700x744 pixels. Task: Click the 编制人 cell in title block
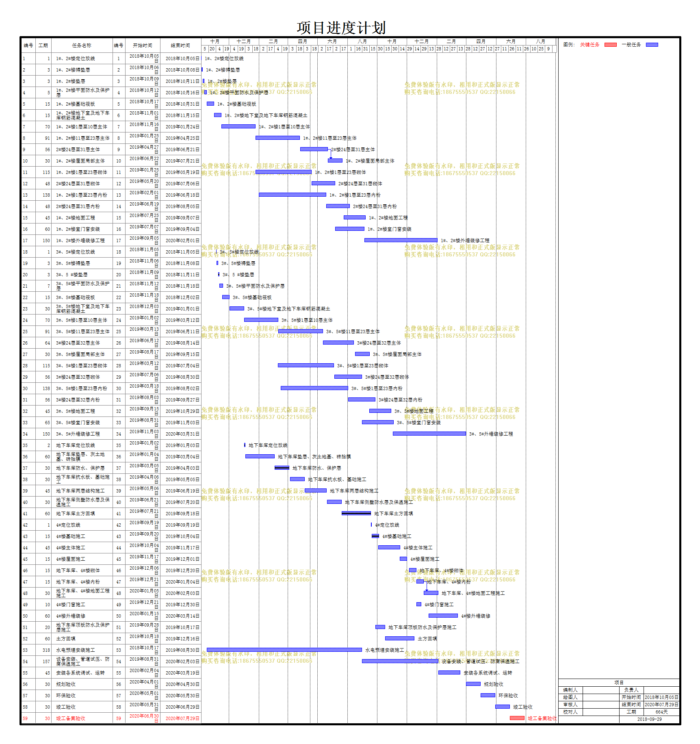tap(570, 690)
